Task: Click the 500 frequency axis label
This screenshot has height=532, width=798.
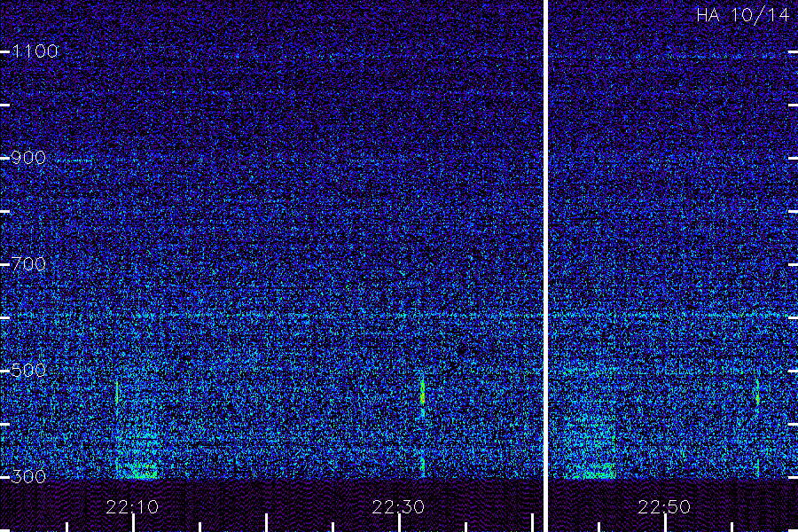Action: (28, 370)
